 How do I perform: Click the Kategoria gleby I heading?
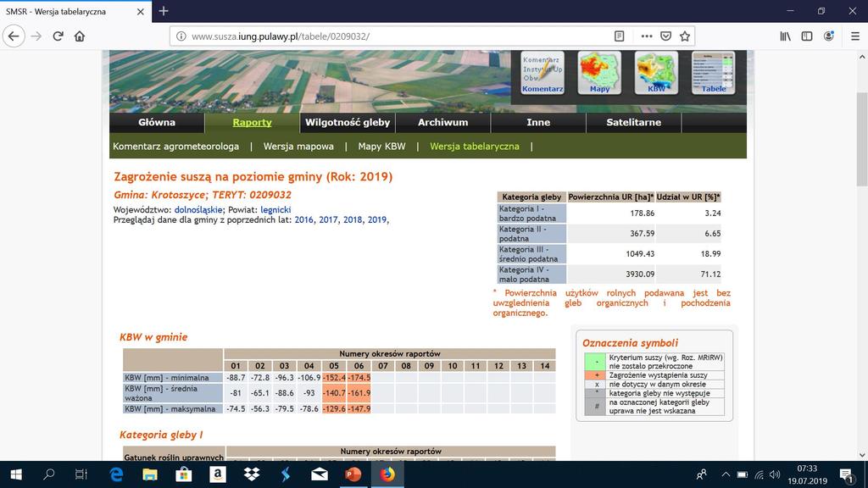coord(161,435)
